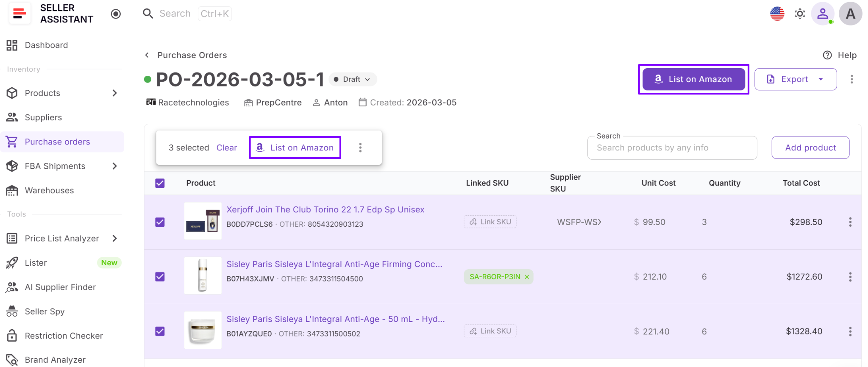
Task: Open Xerjoff Join The Club Torino product link
Action: point(325,209)
